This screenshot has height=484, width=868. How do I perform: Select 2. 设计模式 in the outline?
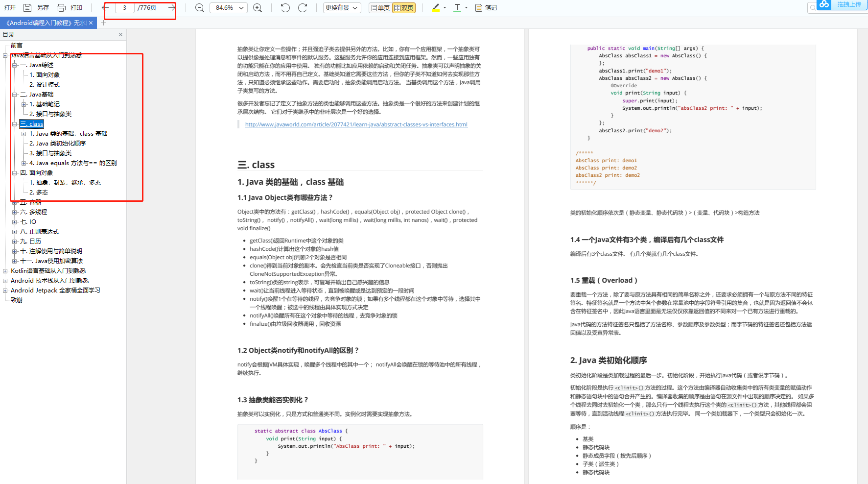[45, 85]
